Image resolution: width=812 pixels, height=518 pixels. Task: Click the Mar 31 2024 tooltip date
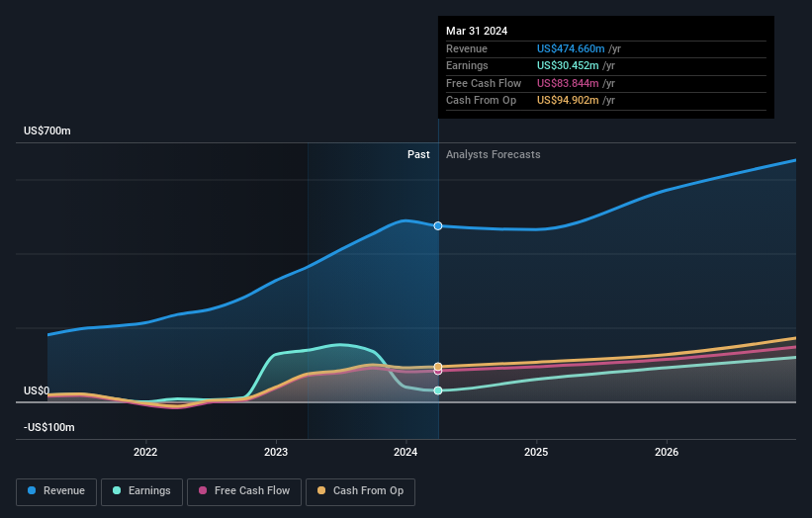(x=477, y=31)
